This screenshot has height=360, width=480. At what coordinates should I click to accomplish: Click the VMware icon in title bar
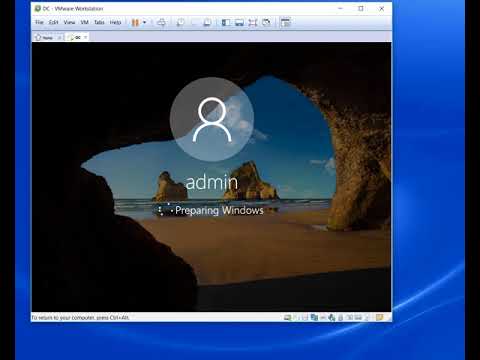[38, 8]
